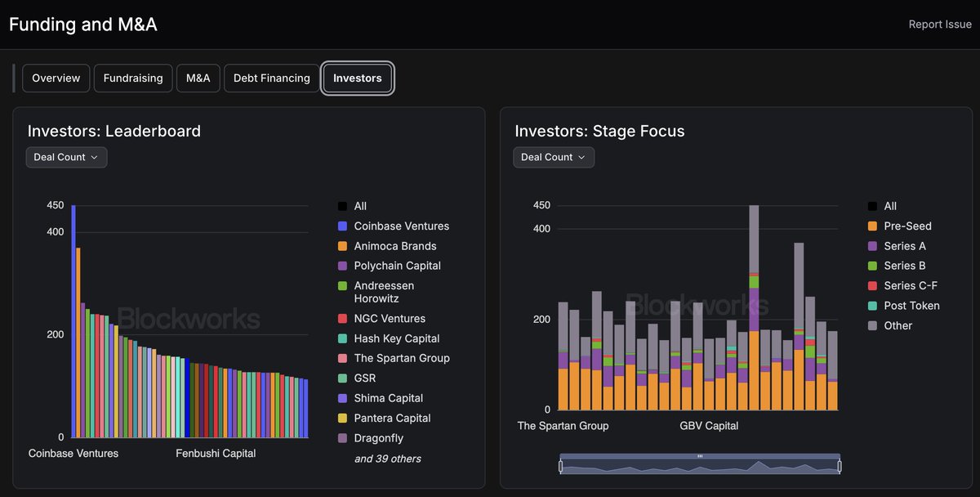
Task: Open Leaderboard Deal Count dropdown
Action: pos(66,157)
